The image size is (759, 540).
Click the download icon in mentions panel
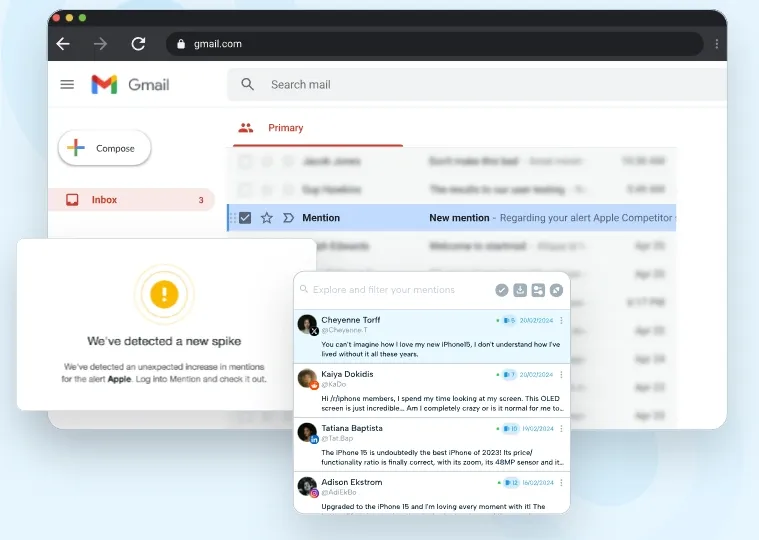pyautogui.click(x=520, y=290)
